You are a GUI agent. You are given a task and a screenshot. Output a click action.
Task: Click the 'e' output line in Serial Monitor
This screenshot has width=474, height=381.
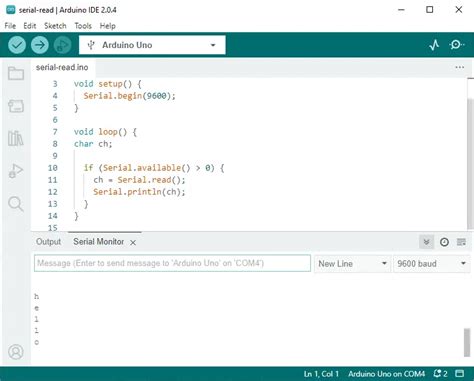point(37,308)
